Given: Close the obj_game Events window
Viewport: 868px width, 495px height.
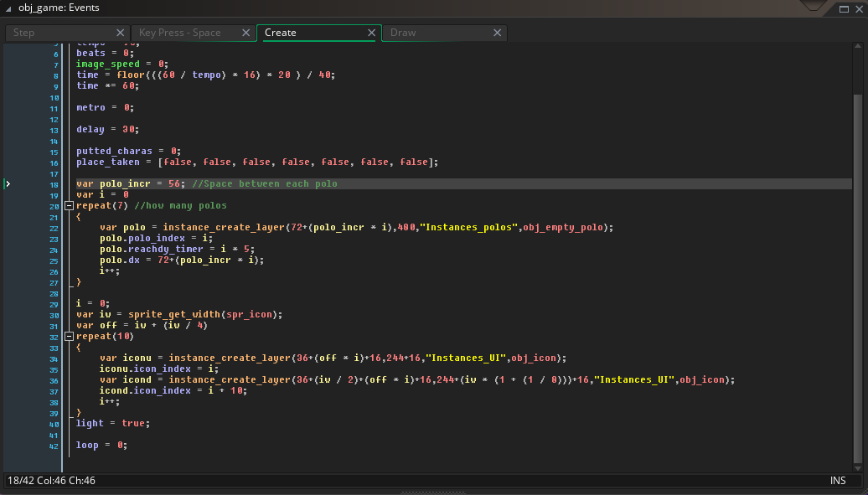Looking at the screenshot, I should tap(859, 9).
